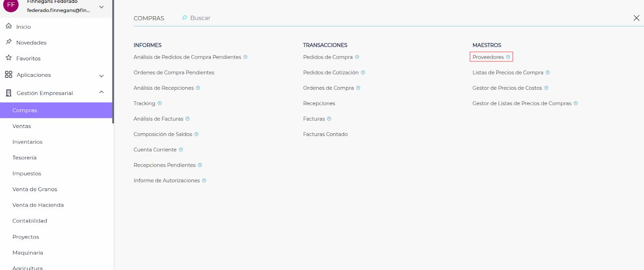Image resolution: width=644 pixels, height=270 pixels.
Task: Open the user account dropdown arrow
Action: click(101, 7)
